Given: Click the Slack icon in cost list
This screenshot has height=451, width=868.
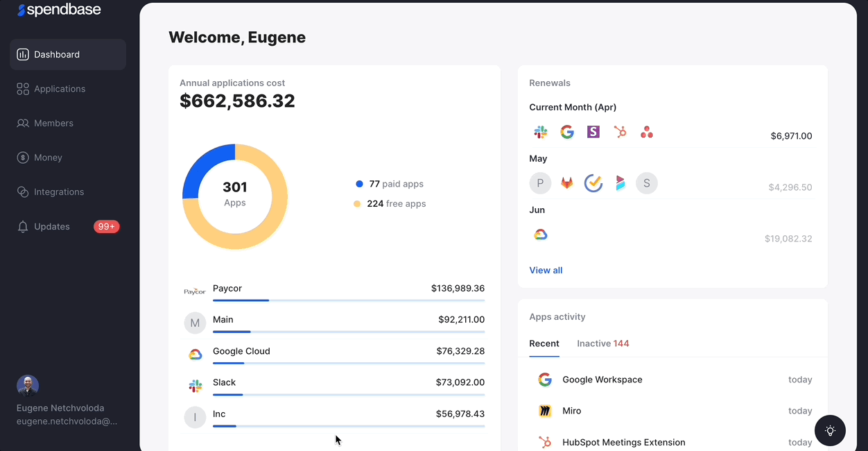Looking at the screenshot, I should (x=195, y=386).
